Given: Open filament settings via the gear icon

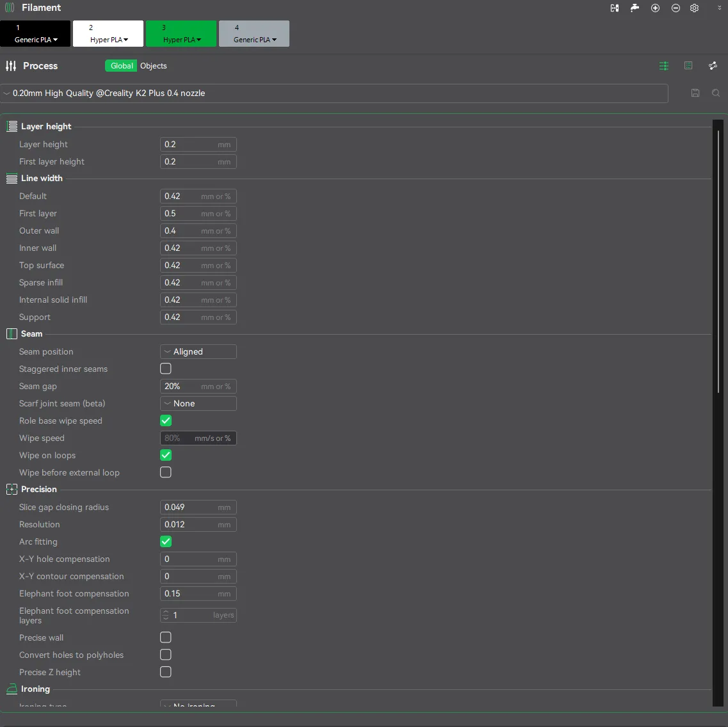Looking at the screenshot, I should [x=695, y=8].
